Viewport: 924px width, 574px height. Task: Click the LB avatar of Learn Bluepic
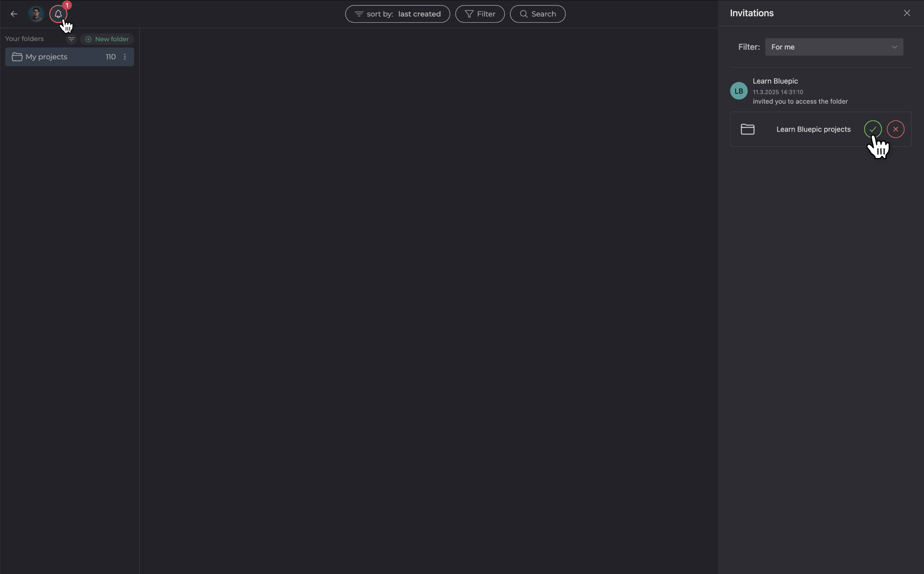(739, 91)
